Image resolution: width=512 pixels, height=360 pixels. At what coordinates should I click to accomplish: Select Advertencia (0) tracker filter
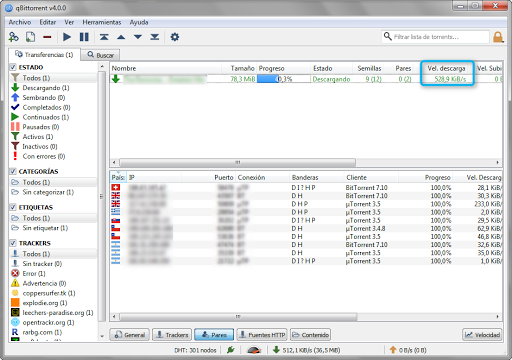point(53,283)
